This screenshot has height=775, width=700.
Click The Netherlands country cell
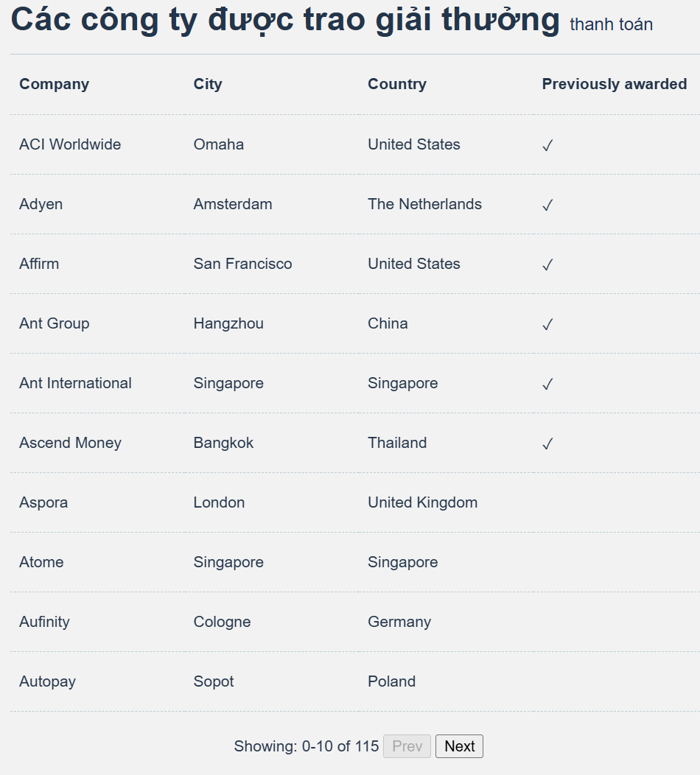click(x=424, y=204)
